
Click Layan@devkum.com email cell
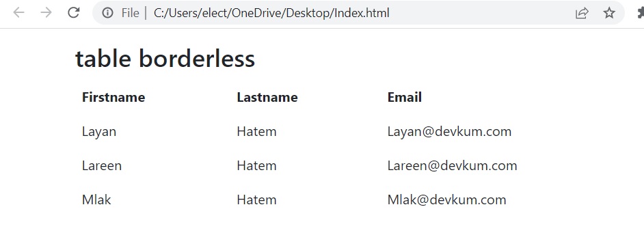(449, 132)
